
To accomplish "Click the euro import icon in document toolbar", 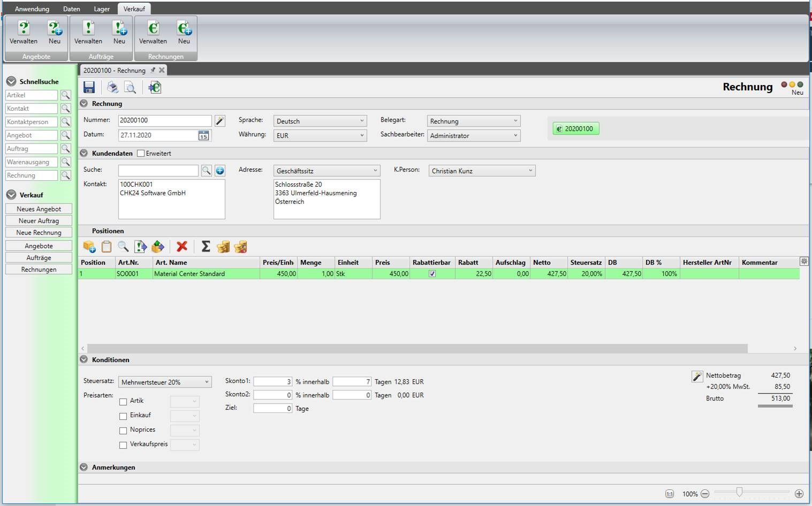I will click(x=155, y=87).
